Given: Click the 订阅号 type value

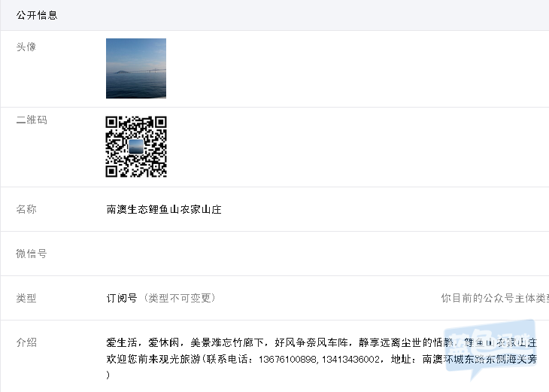Looking at the screenshot, I should tap(122, 298).
